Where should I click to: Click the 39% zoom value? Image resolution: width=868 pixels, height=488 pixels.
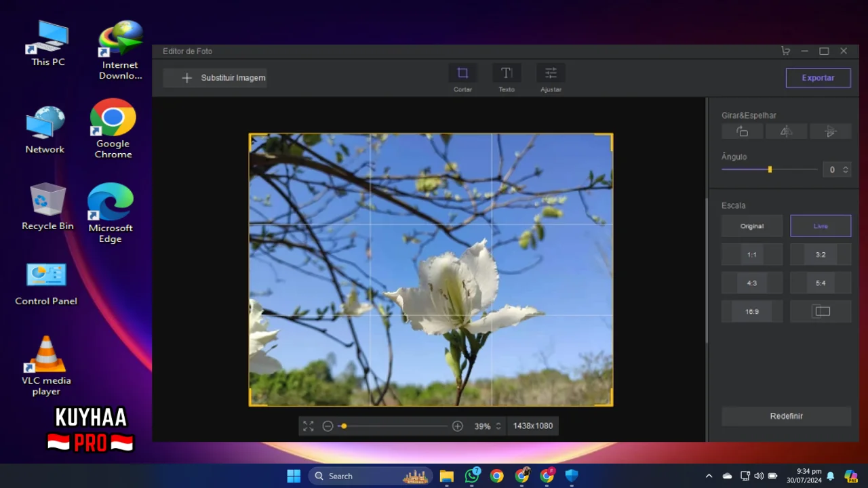pyautogui.click(x=482, y=426)
